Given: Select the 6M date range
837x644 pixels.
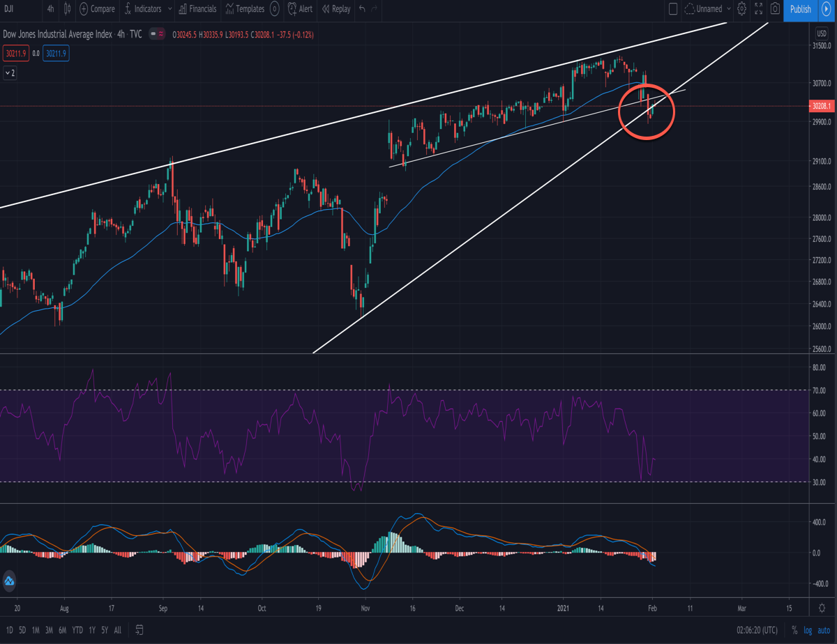Looking at the screenshot, I should point(62,630).
